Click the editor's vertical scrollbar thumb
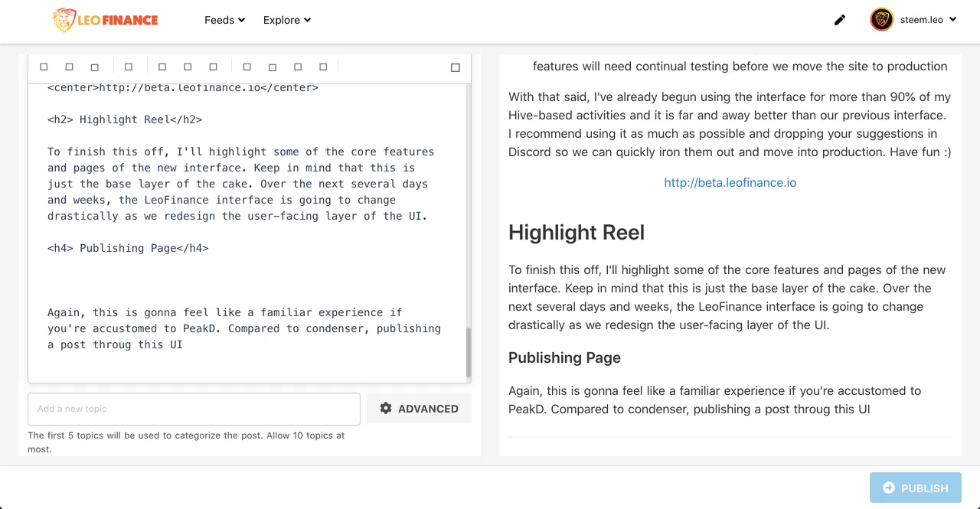Image resolution: width=980 pixels, height=509 pixels. click(469, 352)
